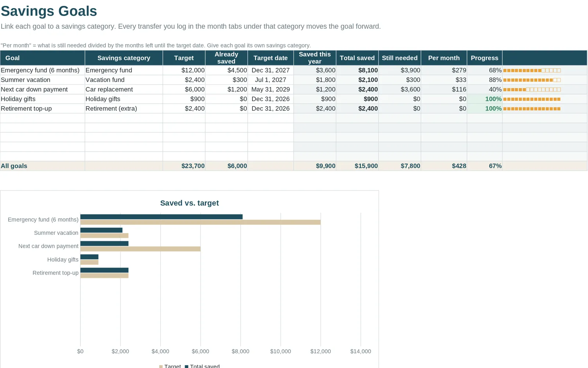Click the Goal column header

(x=42, y=58)
